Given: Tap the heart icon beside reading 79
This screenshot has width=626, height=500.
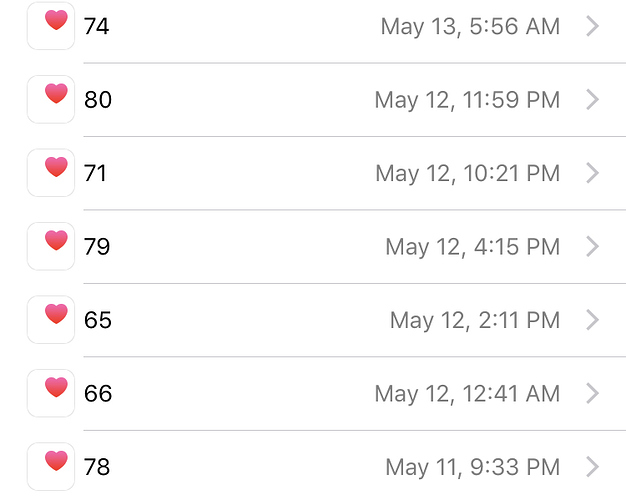Looking at the screenshot, I should (x=51, y=246).
